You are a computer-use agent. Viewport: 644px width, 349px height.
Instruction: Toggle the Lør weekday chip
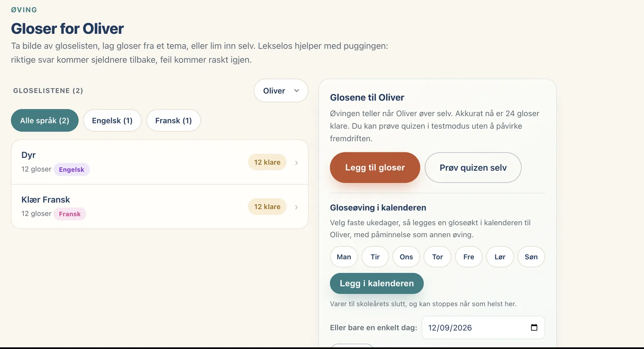pos(500,257)
